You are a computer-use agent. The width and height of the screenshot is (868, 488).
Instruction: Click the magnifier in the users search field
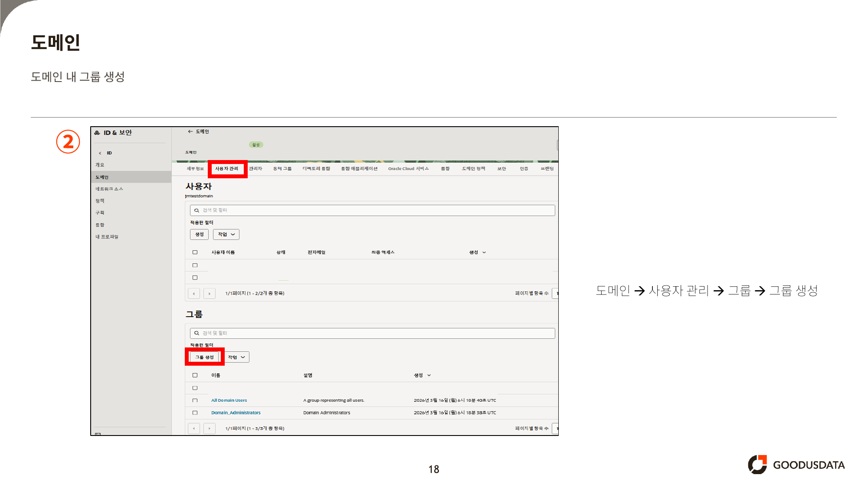pos(197,210)
